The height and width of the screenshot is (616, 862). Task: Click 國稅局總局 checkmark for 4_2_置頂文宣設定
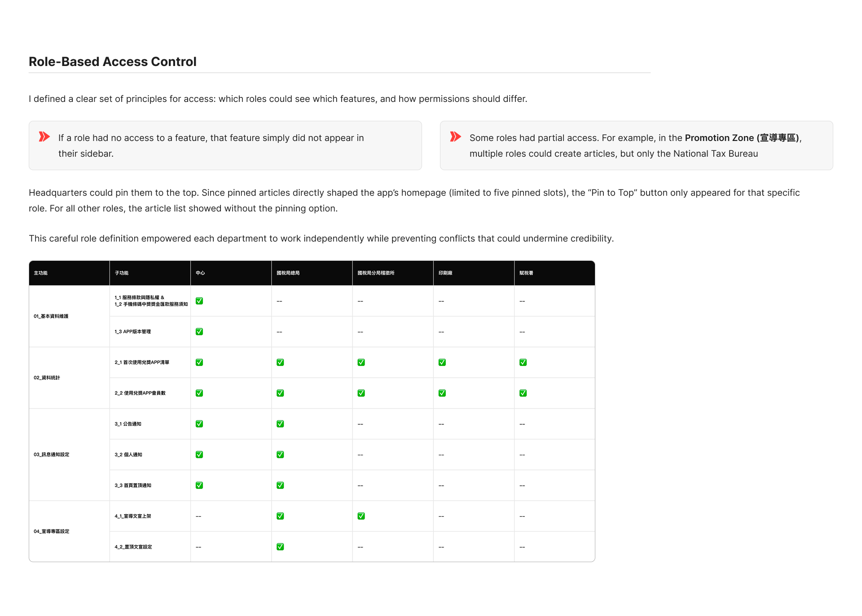pos(280,547)
